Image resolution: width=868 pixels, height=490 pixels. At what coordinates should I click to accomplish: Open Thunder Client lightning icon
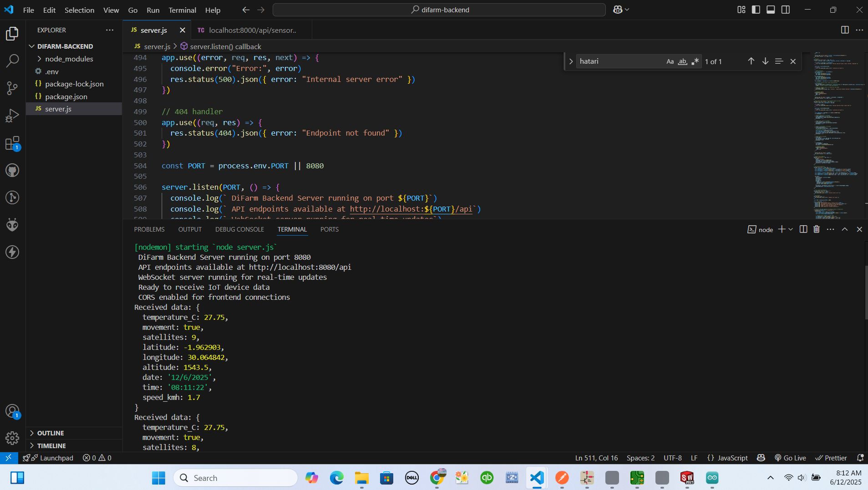coord(12,252)
